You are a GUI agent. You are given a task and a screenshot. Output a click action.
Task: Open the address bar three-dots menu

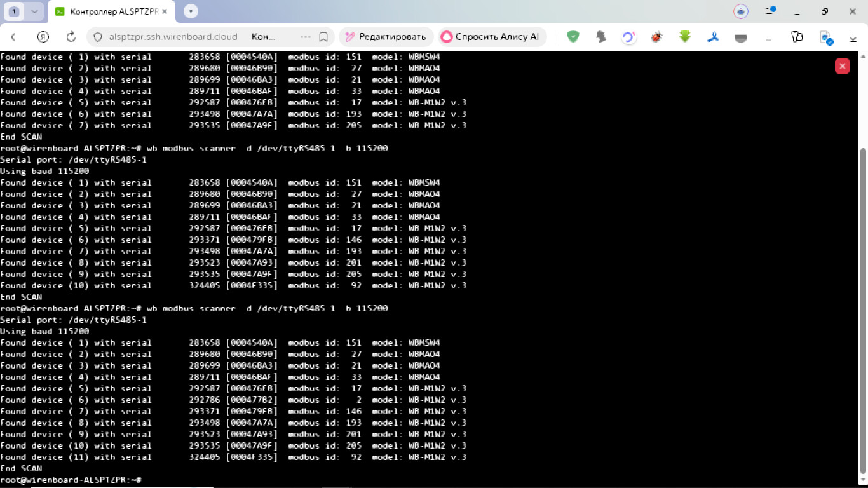coord(305,37)
